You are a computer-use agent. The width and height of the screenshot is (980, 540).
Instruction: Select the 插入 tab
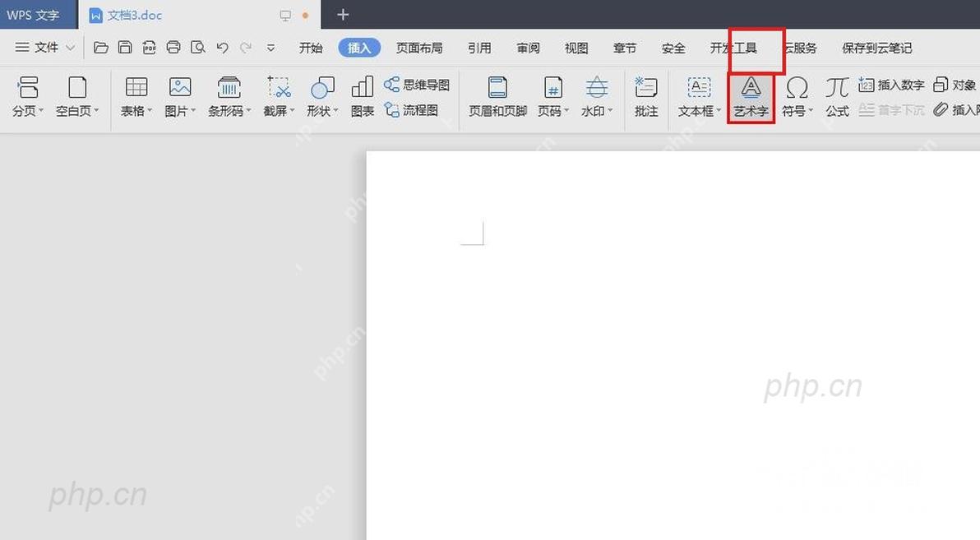(359, 48)
